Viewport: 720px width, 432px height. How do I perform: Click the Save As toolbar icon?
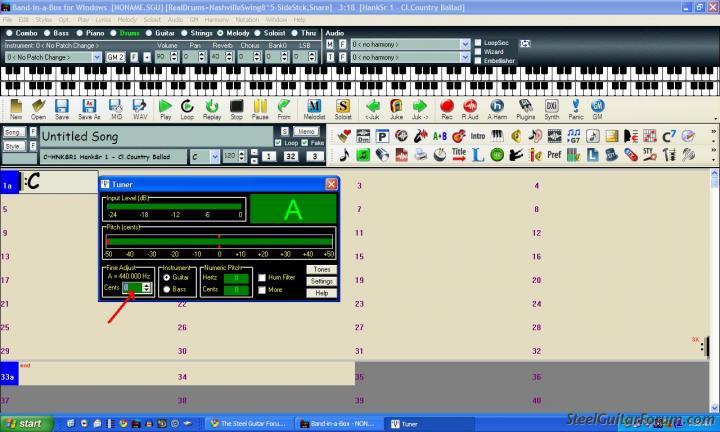click(x=87, y=107)
